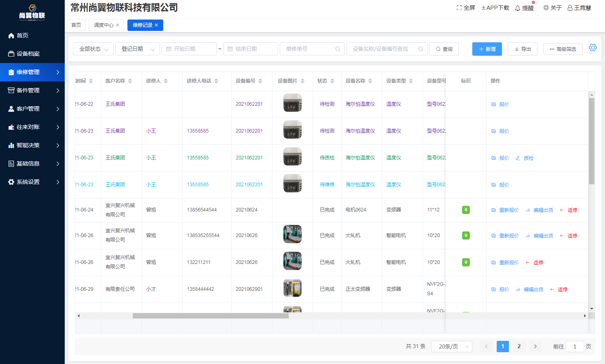Change page size from 20条/页

point(452,347)
